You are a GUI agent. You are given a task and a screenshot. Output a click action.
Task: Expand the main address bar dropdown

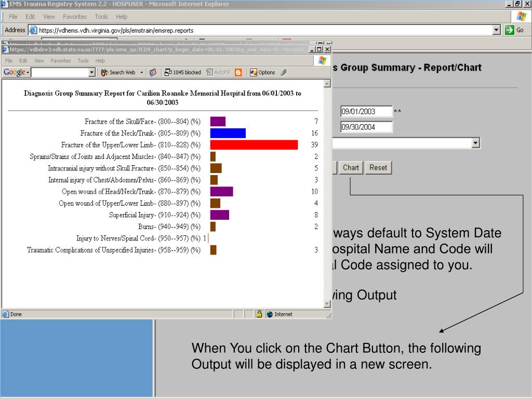pyautogui.click(x=497, y=30)
